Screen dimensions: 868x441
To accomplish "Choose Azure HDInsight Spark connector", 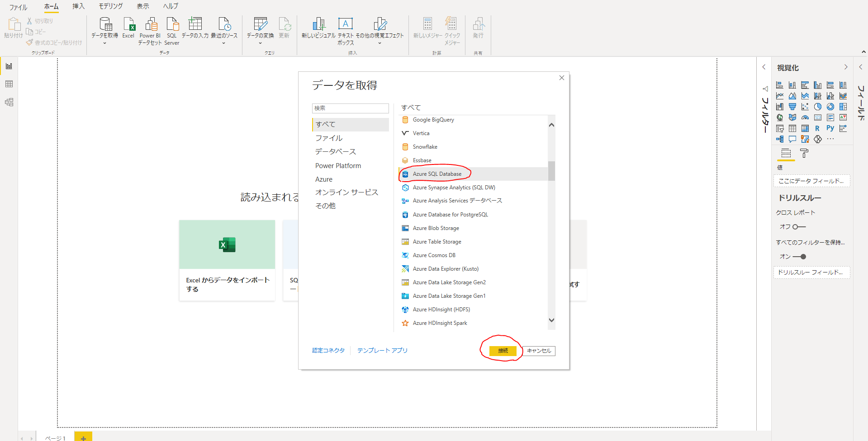I will pos(473,323).
